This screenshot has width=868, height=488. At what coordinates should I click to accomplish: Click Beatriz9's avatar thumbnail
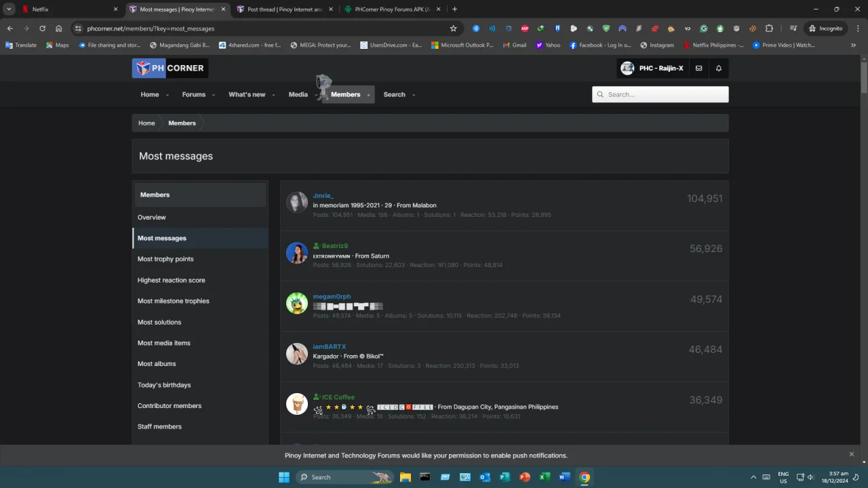[x=297, y=253]
